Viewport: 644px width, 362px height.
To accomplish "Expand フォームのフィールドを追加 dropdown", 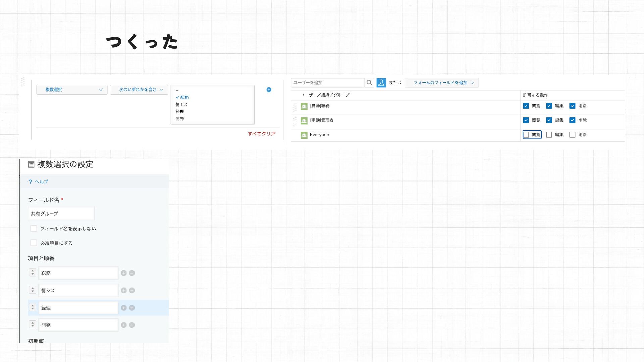I will [441, 83].
